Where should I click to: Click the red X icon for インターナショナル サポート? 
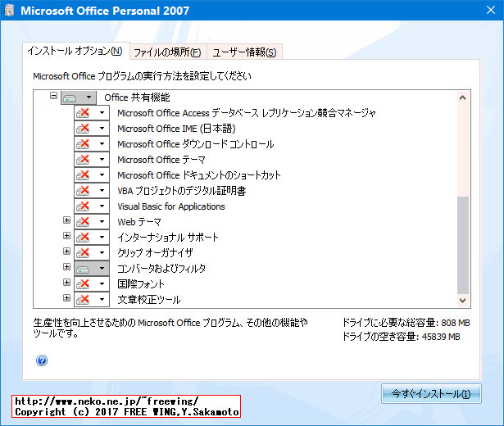point(83,238)
